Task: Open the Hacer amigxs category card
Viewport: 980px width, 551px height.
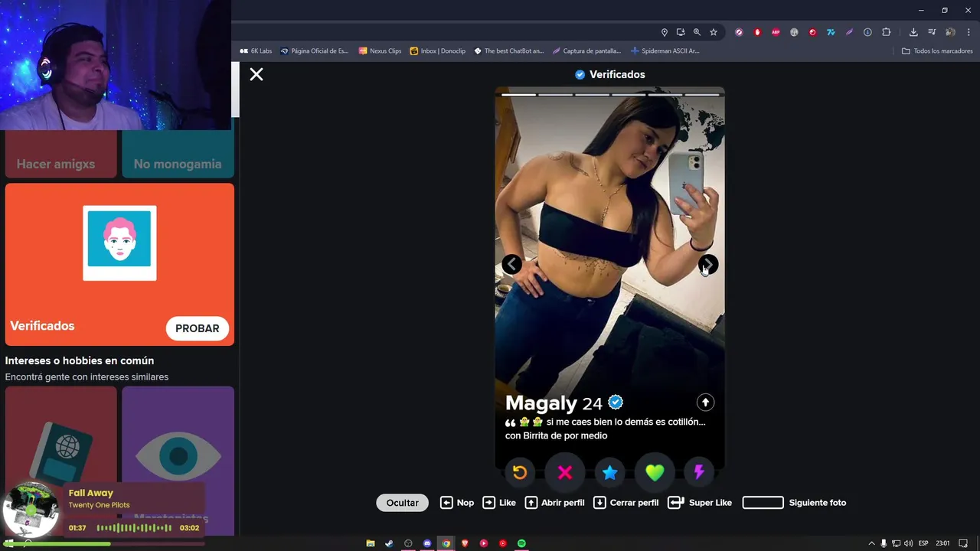Action: coord(61,154)
